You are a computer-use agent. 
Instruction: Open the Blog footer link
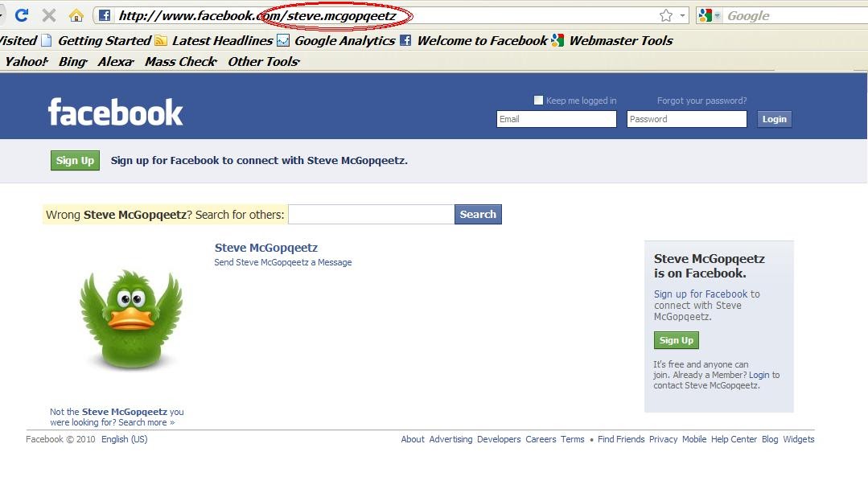tap(770, 439)
